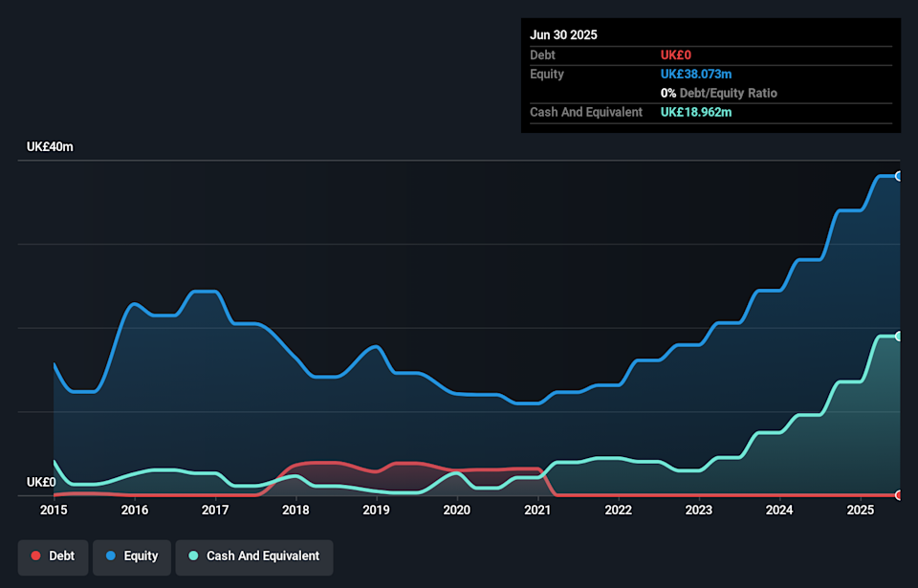The image size is (918, 588).
Task: Select the 2015 x-axis label
Action: tap(54, 511)
